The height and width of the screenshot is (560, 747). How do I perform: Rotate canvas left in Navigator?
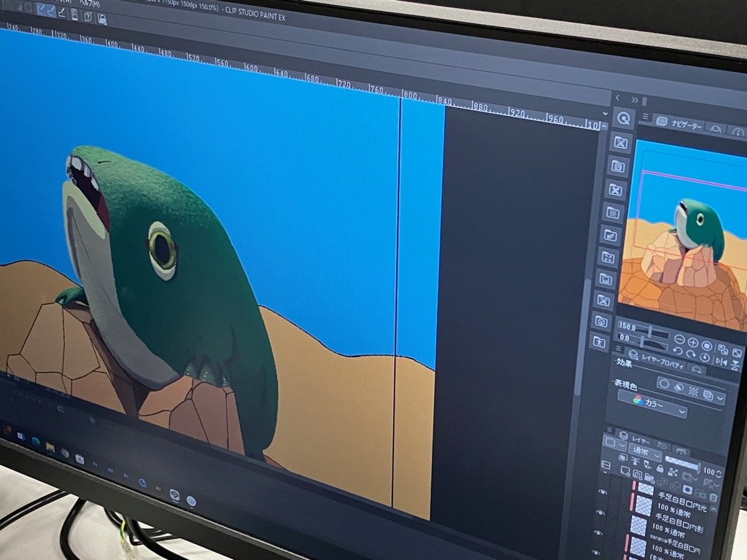[678, 352]
